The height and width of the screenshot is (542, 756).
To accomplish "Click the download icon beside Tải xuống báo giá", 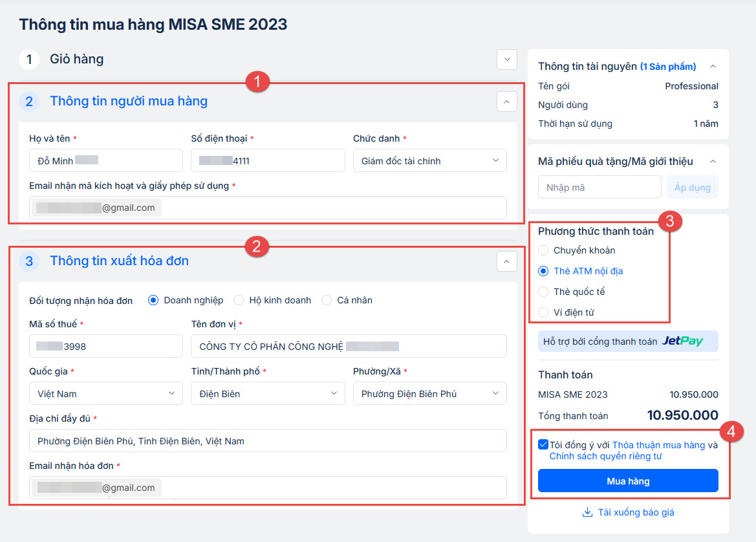I will click(587, 512).
